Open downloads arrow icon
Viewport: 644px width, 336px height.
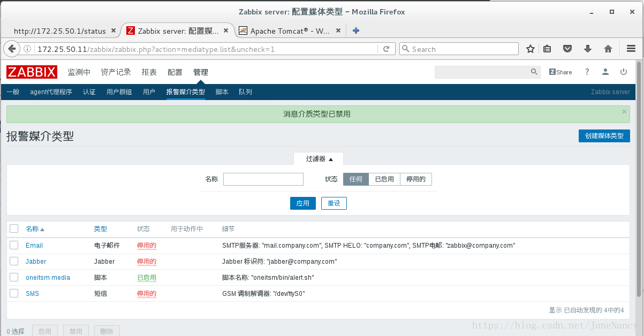pyautogui.click(x=588, y=49)
